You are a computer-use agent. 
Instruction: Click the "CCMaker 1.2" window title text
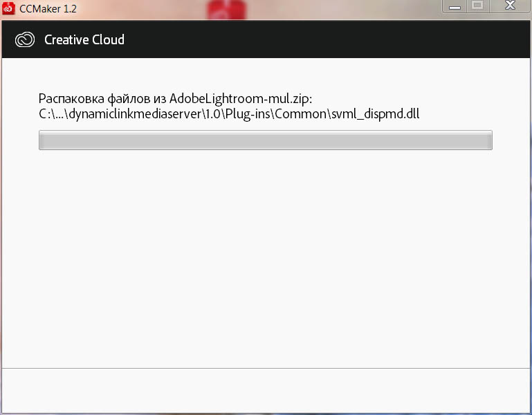tap(48, 9)
